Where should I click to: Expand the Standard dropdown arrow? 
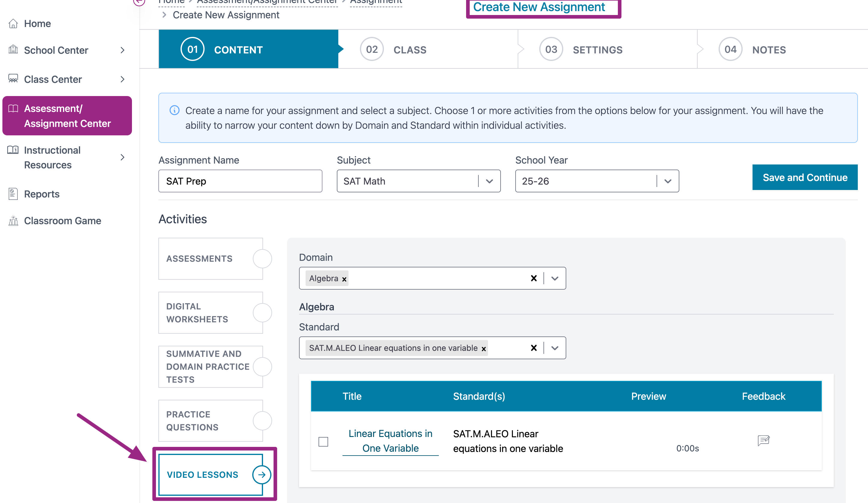click(x=555, y=348)
